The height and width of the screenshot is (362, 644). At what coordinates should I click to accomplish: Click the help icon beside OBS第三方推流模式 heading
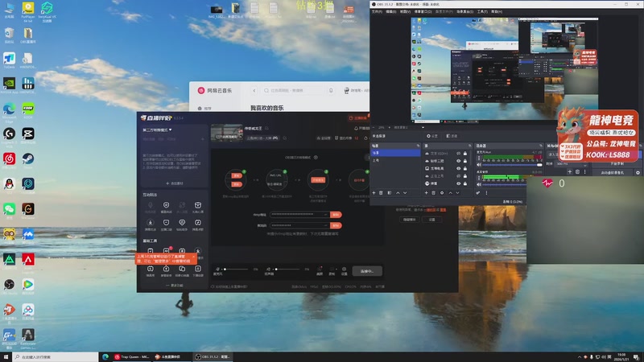pyautogui.click(x=316, y=157)
